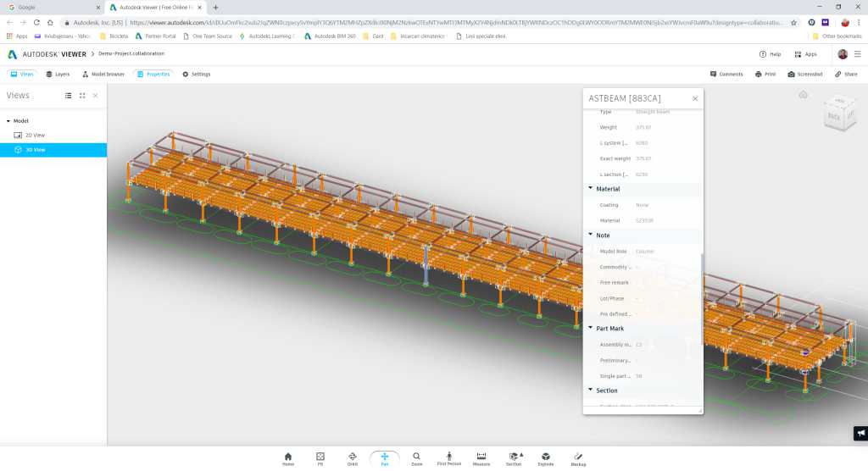Screen dimensions: 868x471
Task: Collapse the Part Mark section
Action: click(x=591, y=328)
